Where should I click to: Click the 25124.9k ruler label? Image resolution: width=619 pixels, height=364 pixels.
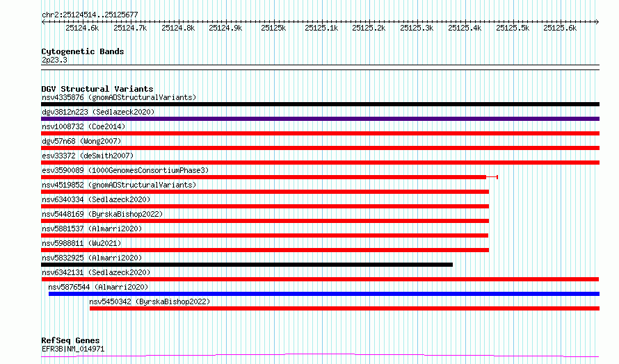225,28
